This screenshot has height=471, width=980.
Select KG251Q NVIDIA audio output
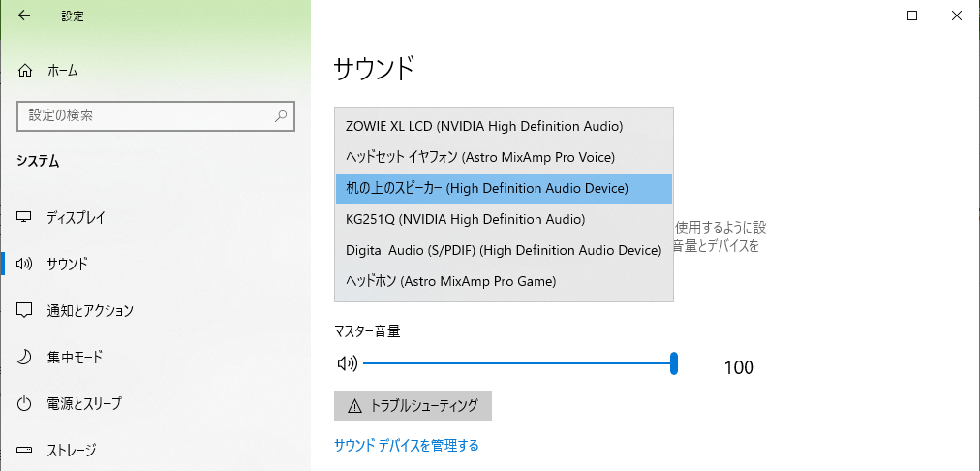click(x=504, y=220)
